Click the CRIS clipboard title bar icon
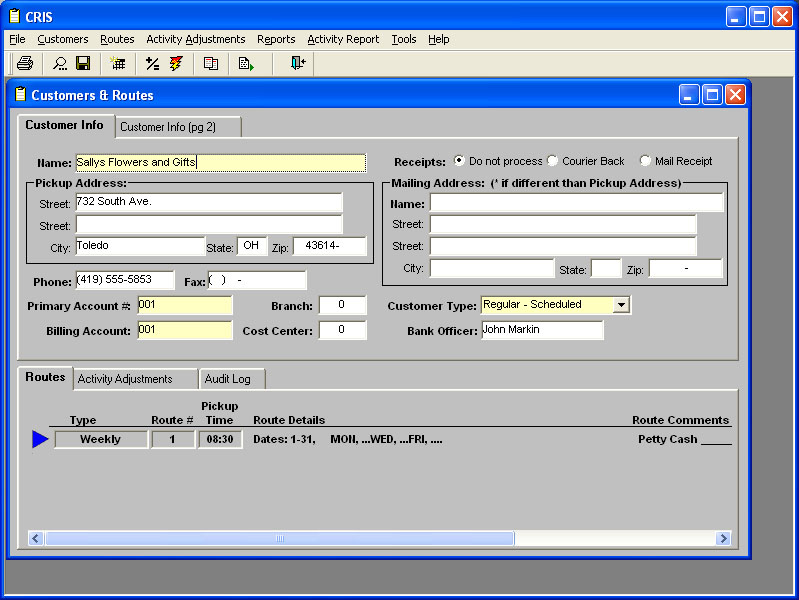 point(15,16)
